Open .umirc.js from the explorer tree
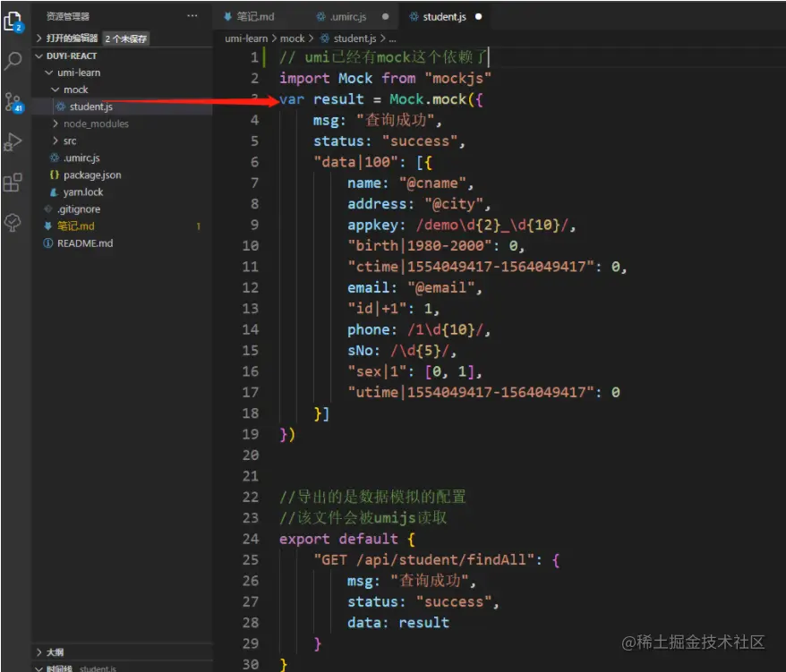Image resolution: width=786 pixels, height=672 pixels. coord(81,157)
